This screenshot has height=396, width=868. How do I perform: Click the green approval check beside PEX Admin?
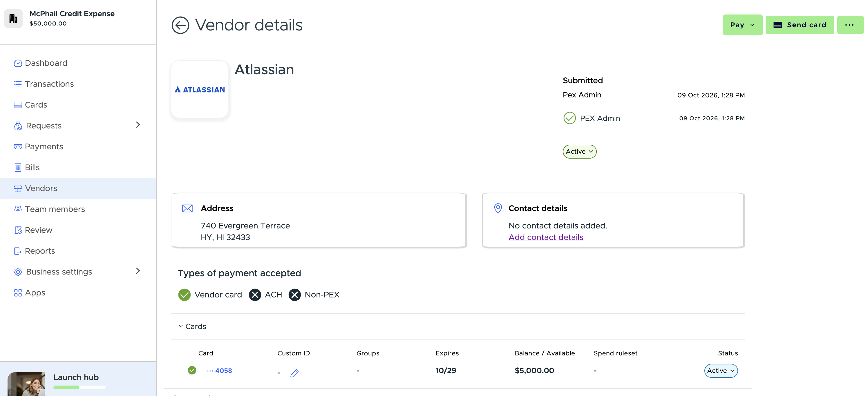pyautogui.click(x=569, y=118)
